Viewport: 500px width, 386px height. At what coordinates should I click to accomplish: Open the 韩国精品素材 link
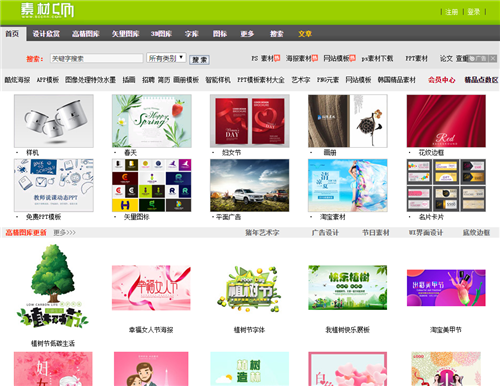click(x=397, y=80)
